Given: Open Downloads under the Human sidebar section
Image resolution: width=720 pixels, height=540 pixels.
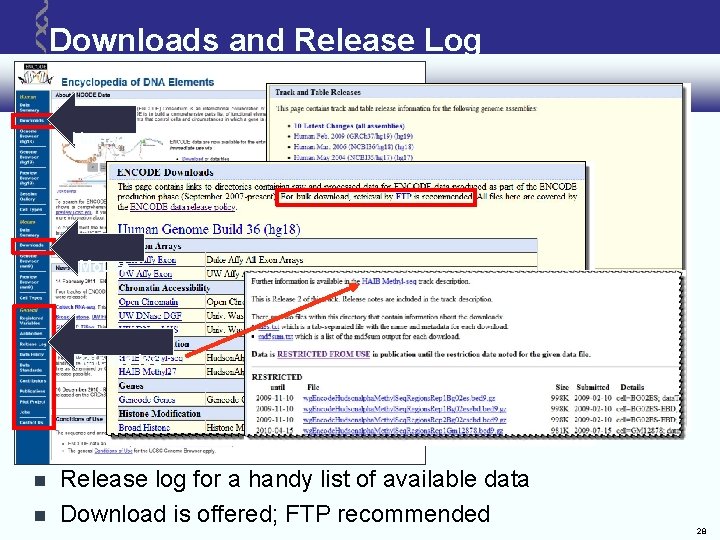Looking at the screenshot, I should (31, 120).
